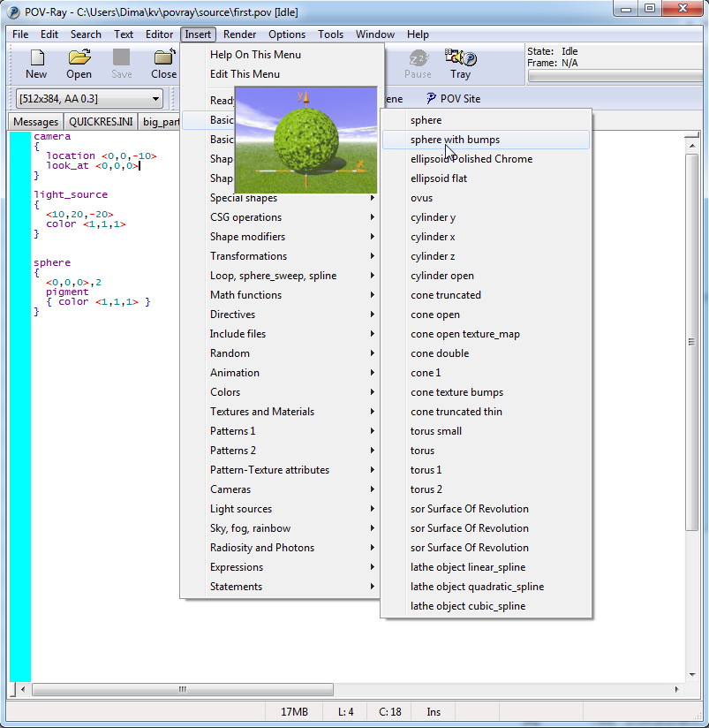This screenshot has height=728, width=709.
Task: Insert torus small
Action: (x=486, y=431)
